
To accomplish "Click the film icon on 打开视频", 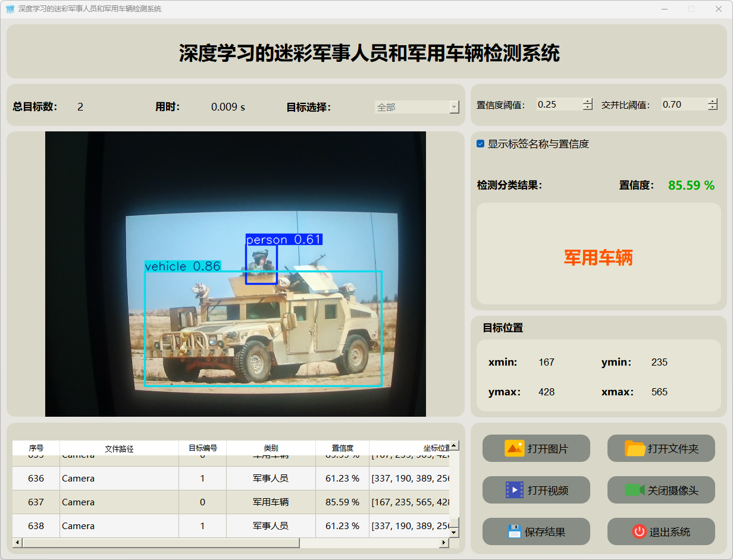I will coord(514,490).
